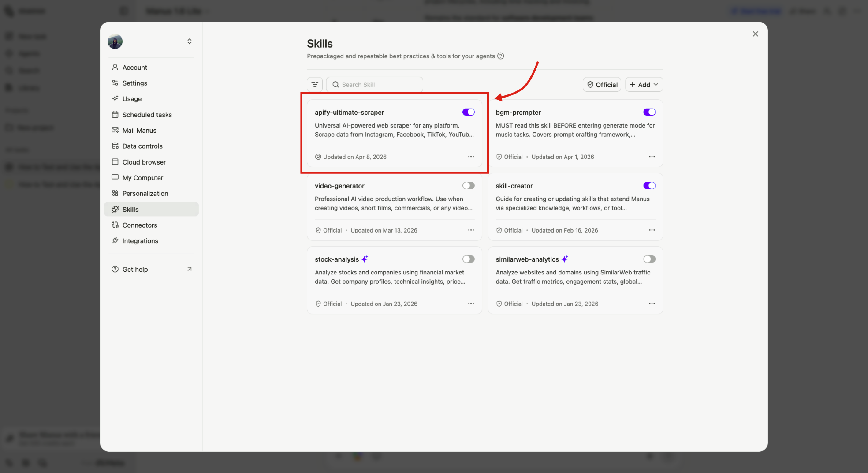Viewport: 868px width, 473px height.
Task: Turn on the stock-analysis skill
Action: click(x=468, y=259)
